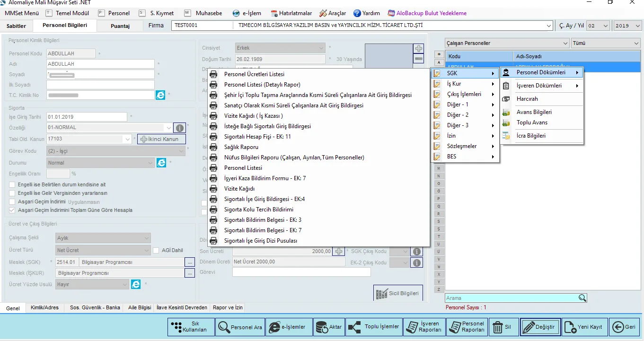Select Vizite Kağıdı ( İş Kazası ) report
Image resolution: width=644 pixels, height=341 pixels.
click(253, 116)
